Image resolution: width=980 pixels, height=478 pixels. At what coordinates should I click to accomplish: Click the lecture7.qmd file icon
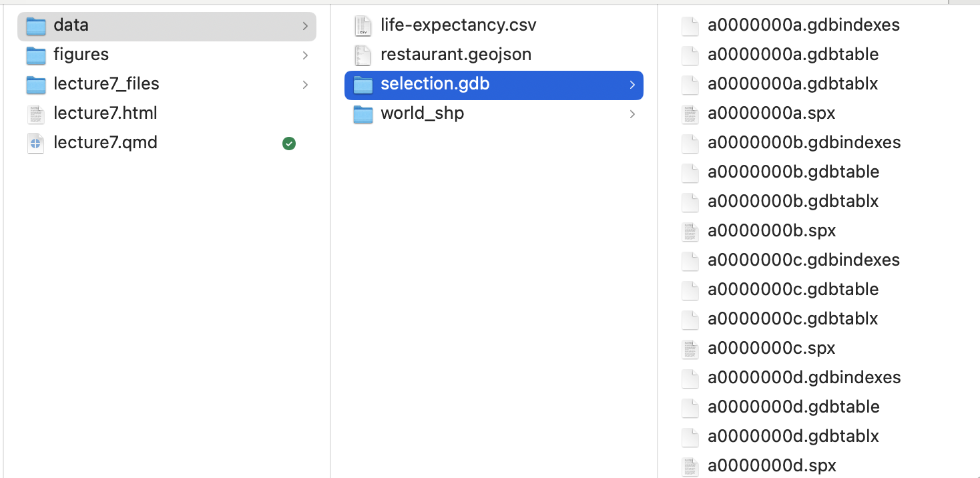[x=35, y=143]
